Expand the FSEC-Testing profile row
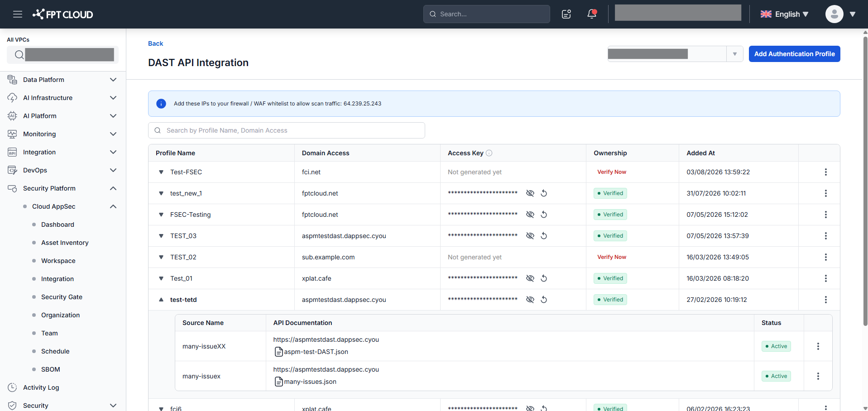 pyautogui.click(x=161, y=215)
